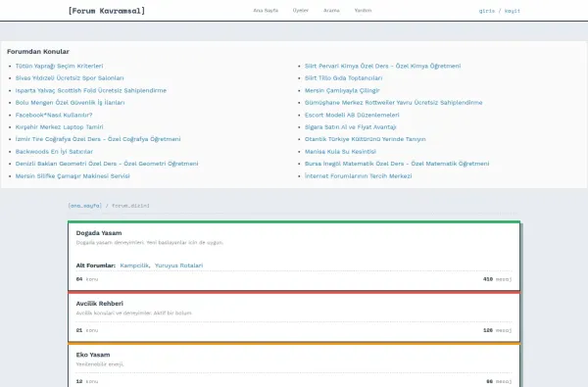The width and height of the screenshot is (588, 387).
Task: Open Bolu Mengen Özel Güvenlik İş İlanları
Action: [x=71, y=102]
